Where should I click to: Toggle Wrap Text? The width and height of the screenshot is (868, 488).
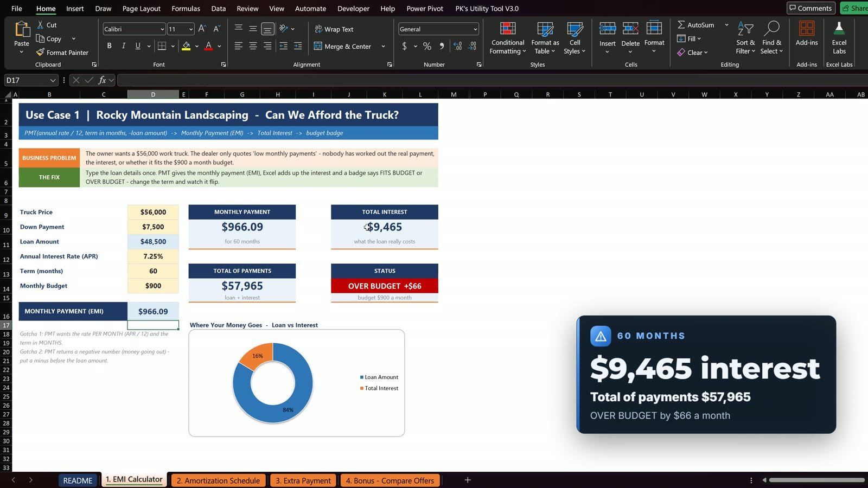click(334, 29)
